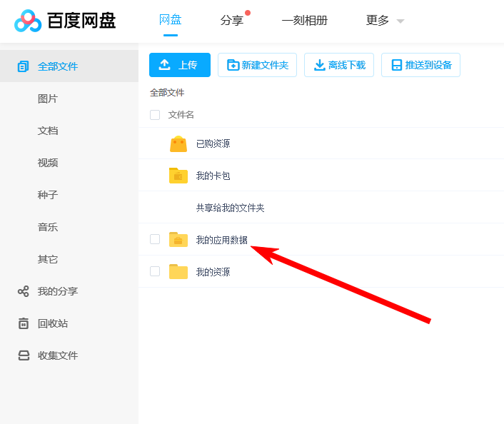Click the Baidu Netdisk cloud logo

28,21
